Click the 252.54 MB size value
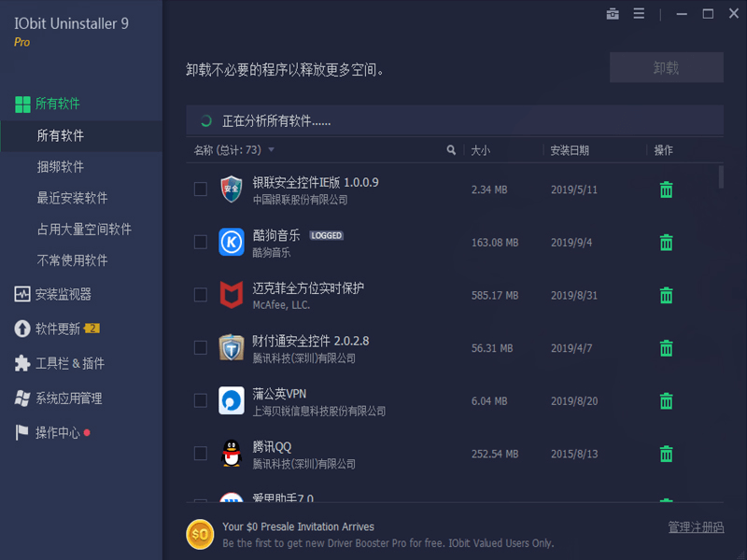Viewport: 747px width, 560px height. coord(495,455)
